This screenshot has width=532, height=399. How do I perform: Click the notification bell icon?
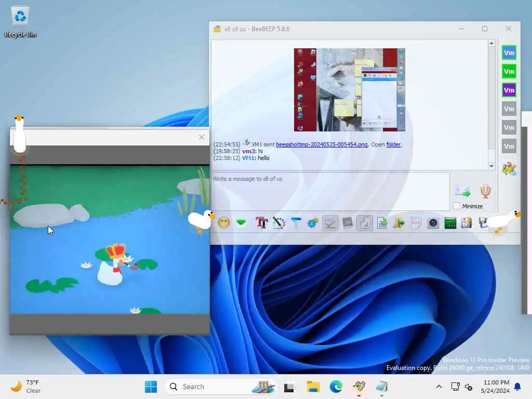[x=518, y=387]
